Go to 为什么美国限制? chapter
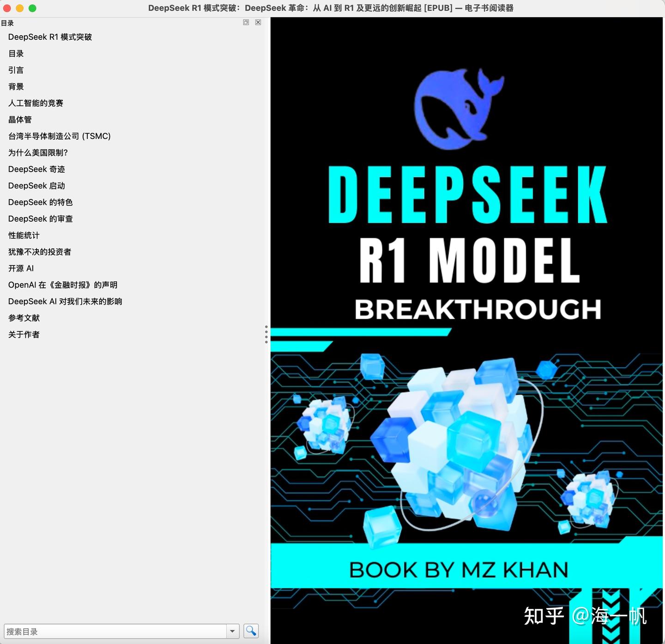Screen dimensions: 665x644 38,152
